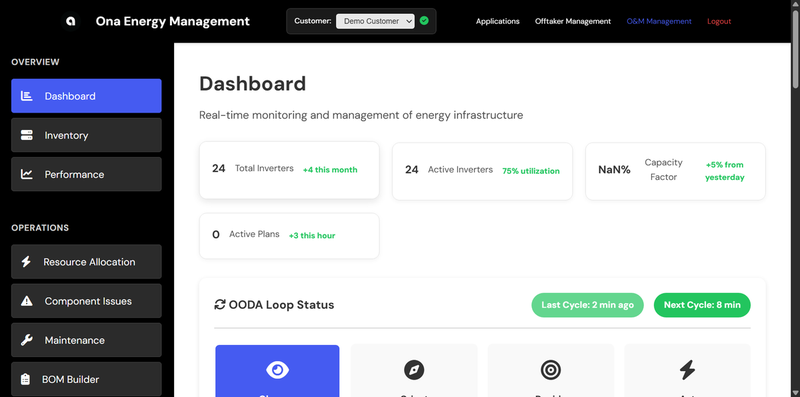Click the Orient compass icon

click(414, 370)
